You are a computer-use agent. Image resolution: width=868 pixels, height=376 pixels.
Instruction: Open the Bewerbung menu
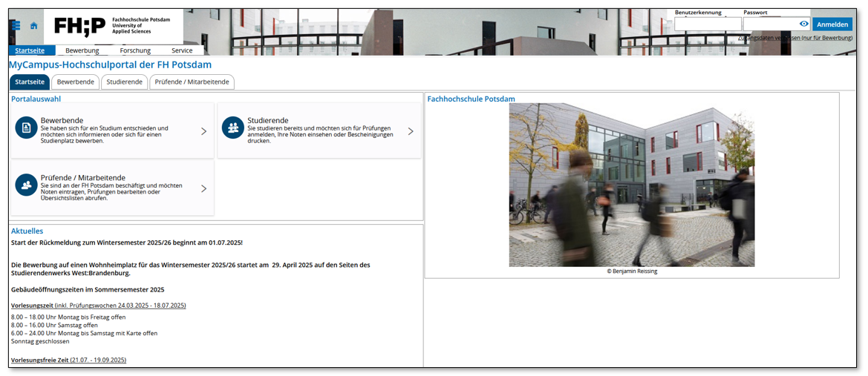click(x=82, y=50)
